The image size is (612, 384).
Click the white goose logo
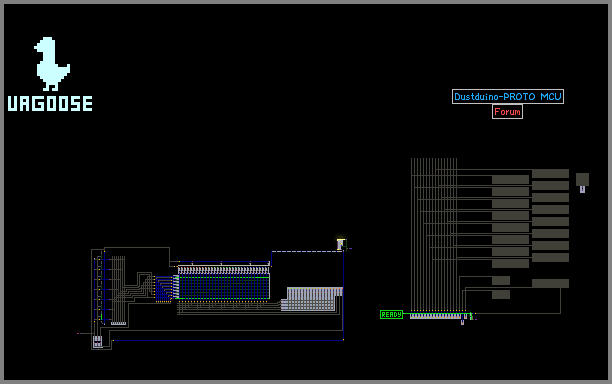[x=52, y=64]
